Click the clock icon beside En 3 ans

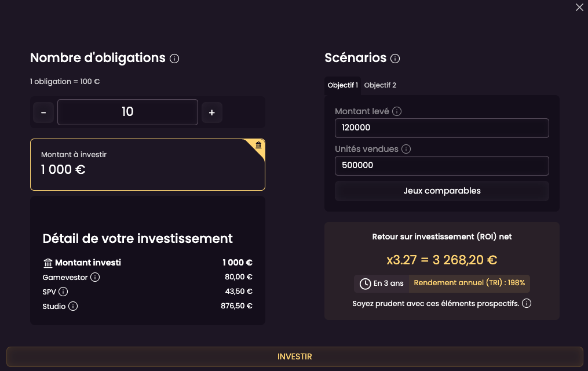pyautogui.click(x=366, y=283)
